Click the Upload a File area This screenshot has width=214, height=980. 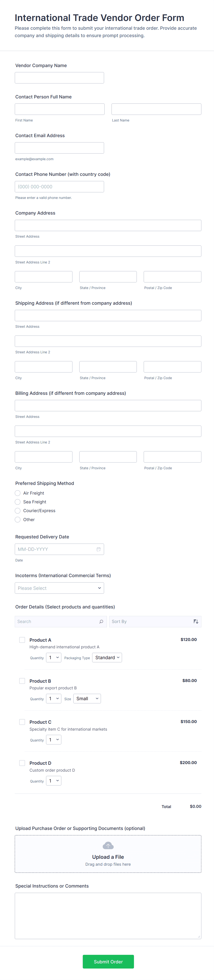(108, 854)
